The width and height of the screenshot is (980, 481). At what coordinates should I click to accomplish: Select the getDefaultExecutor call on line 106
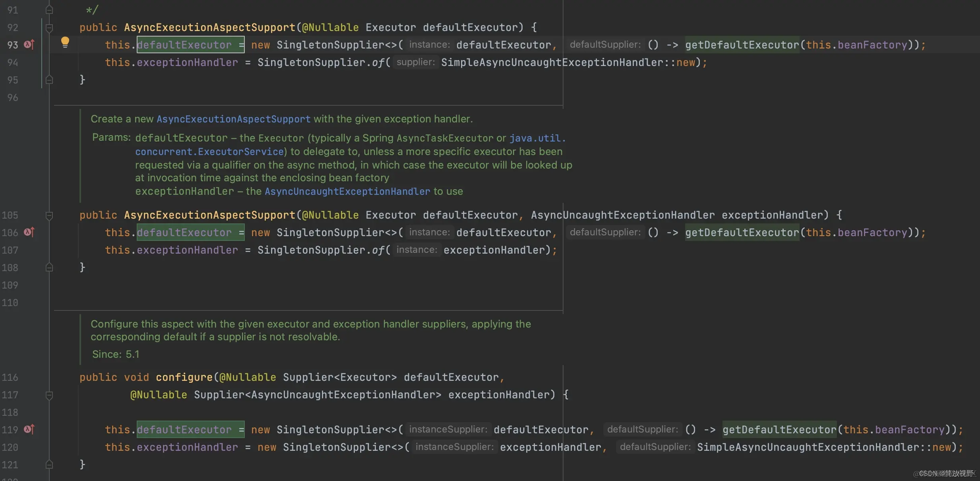coord(742,232)
